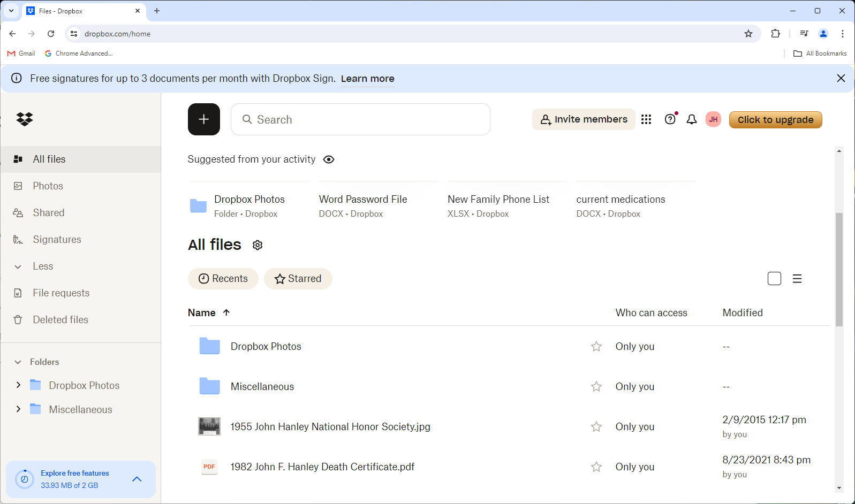Open the Miscellaneous folder icon in file list
Image resolution: width=855 pixels, height=504 pixels.
tap(209, 386)
